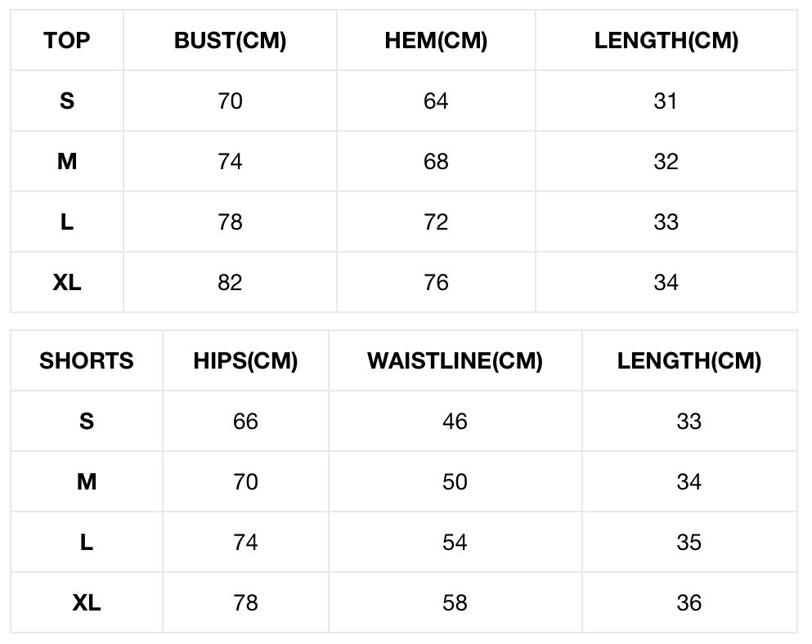Viewport: 812px width, 644px height.
Task: Select the HIPS(CM) column header
Action: point(245,361)
